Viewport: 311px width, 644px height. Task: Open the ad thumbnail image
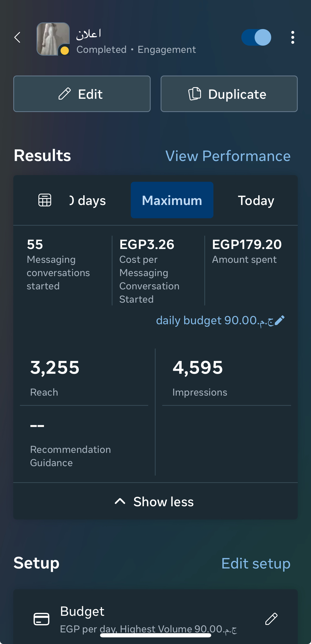point(53,39)
